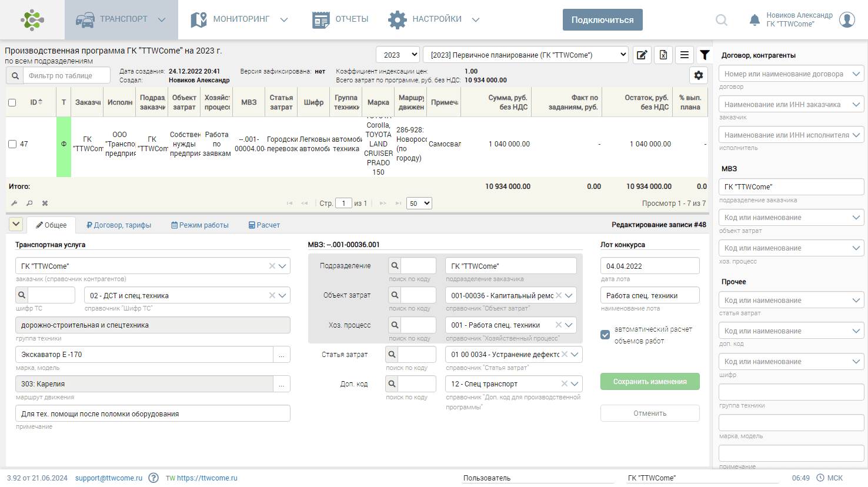
Task: Open the hamburger list menu icon
Action: tap(685, 55)
